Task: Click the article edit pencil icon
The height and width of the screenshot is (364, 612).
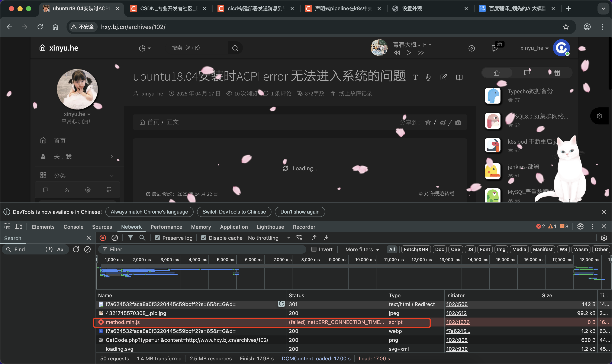Action: coord(443,77)
